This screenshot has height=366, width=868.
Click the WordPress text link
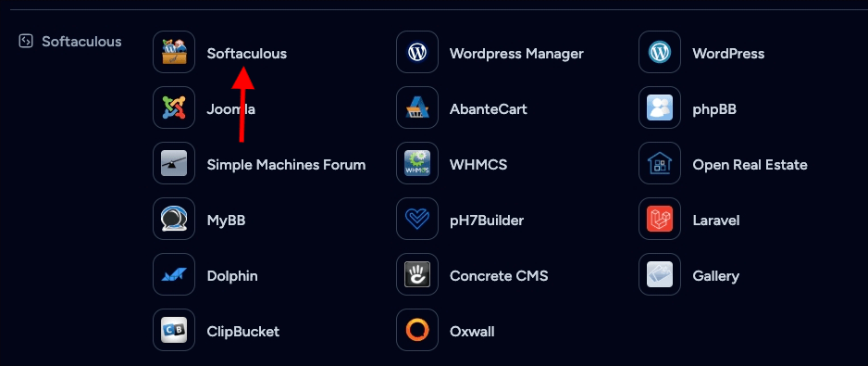[x=728, y=54]
